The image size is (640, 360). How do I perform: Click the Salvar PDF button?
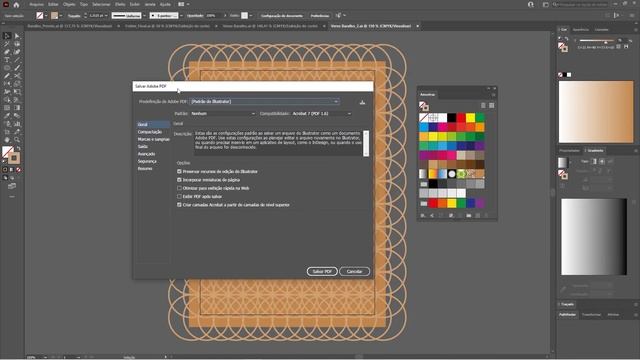click(322, 271)
